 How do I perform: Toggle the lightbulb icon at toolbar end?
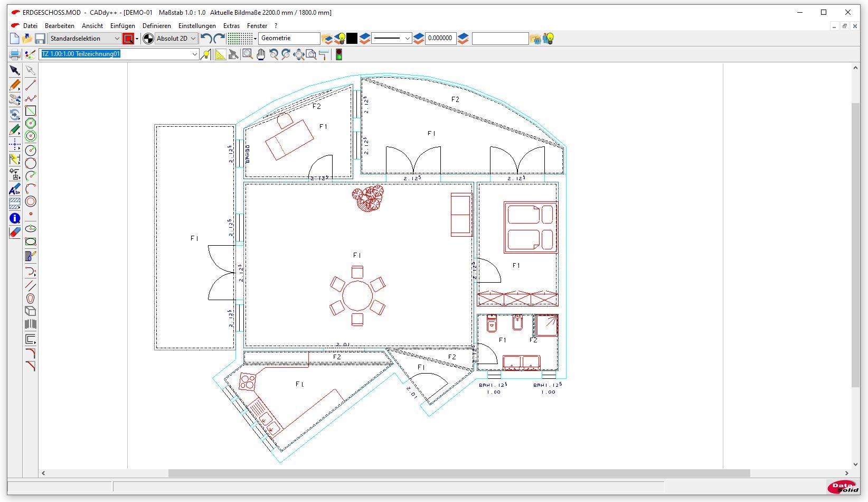(549, 39)
